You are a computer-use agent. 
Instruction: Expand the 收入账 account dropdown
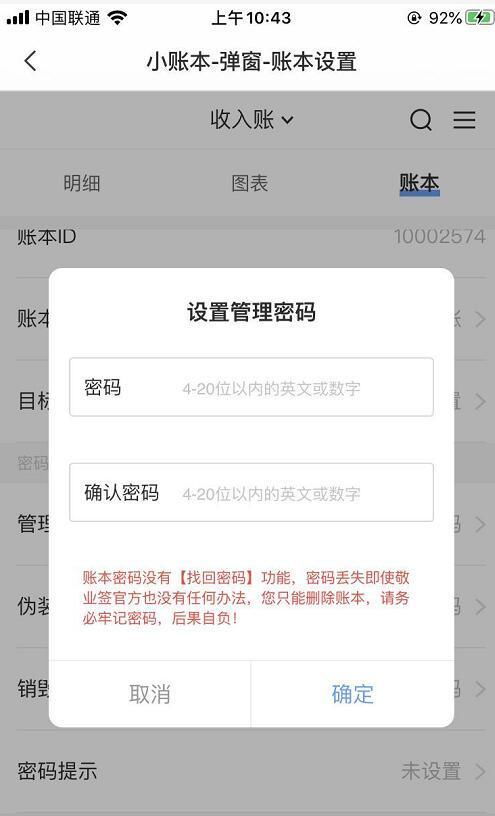coord(252,120)
